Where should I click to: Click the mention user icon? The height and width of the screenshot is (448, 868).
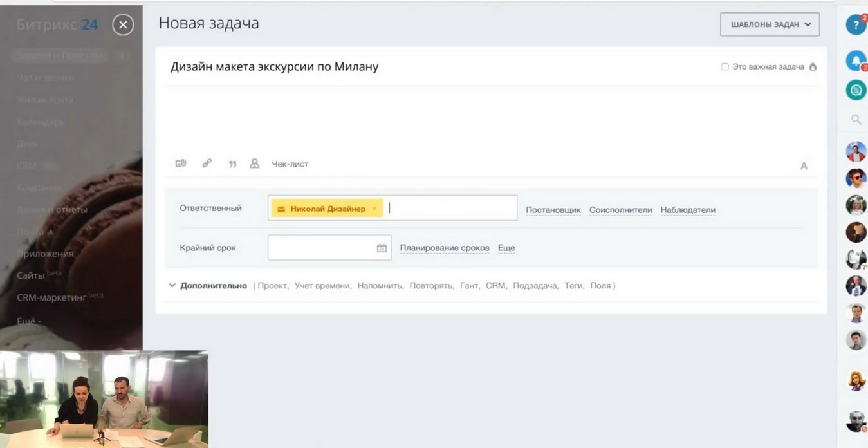(255, 163)
